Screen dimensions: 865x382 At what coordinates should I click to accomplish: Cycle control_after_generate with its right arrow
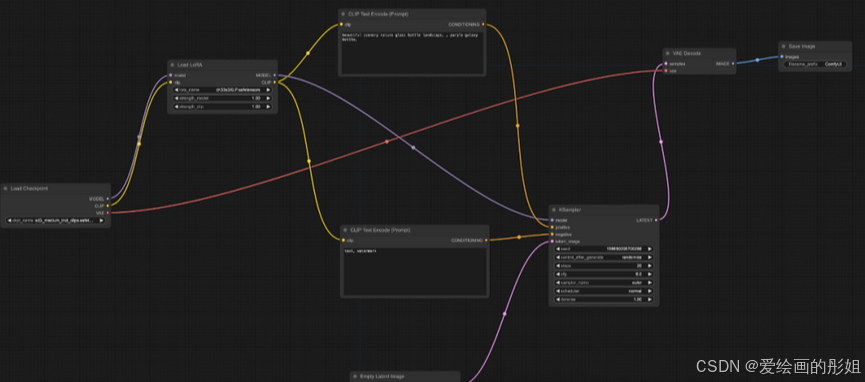650,257
